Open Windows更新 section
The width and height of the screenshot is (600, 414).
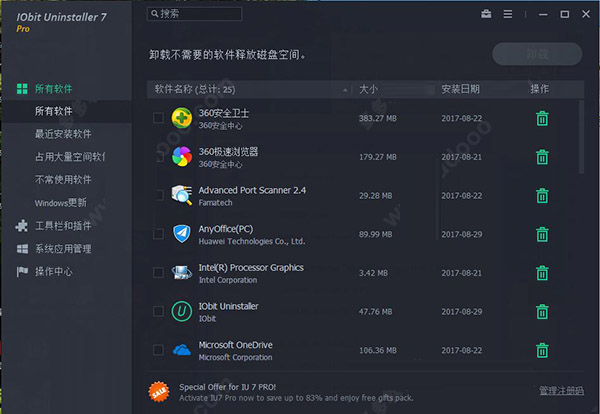coord(60,202)
